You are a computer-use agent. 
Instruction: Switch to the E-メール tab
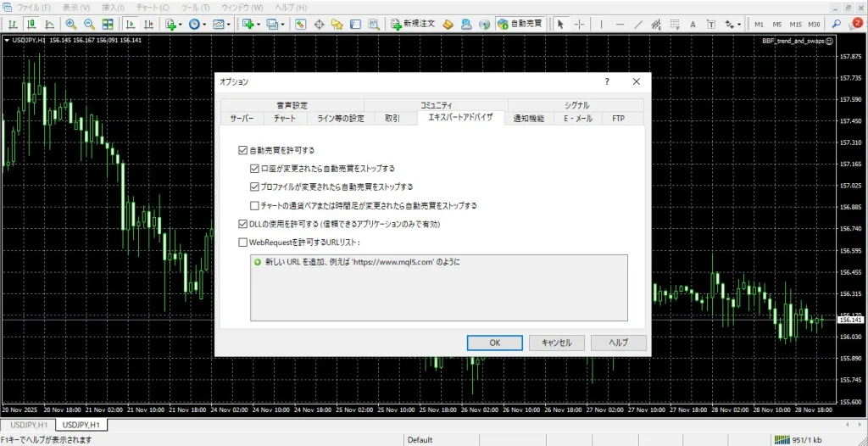pos(577,119)
